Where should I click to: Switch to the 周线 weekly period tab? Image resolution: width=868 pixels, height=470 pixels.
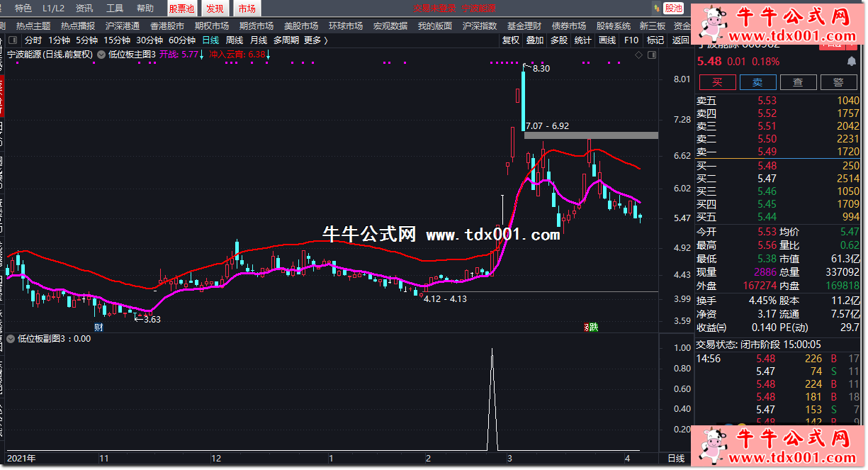tap(234, 40)
